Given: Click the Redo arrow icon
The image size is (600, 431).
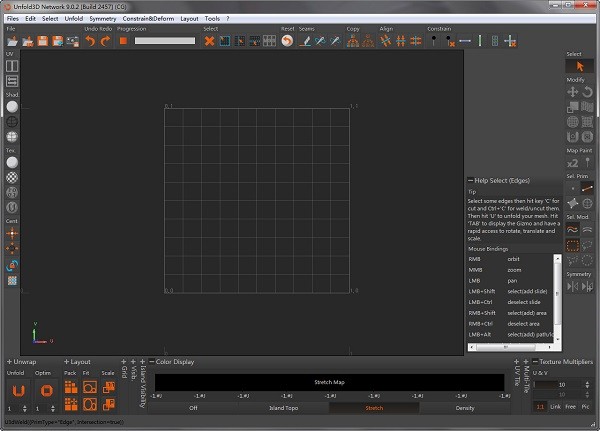Looking at the screenshot, I should coord(105,41).
